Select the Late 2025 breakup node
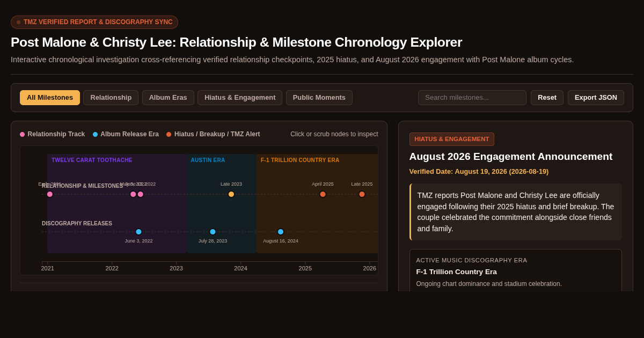 click(x=362, y=194)
